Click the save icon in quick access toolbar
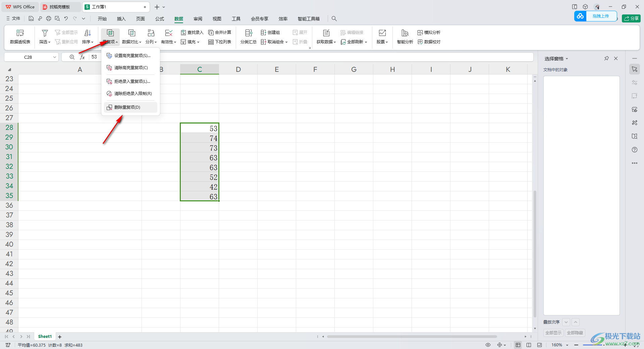This screenshot has width=644, height=349. (31, 18)
